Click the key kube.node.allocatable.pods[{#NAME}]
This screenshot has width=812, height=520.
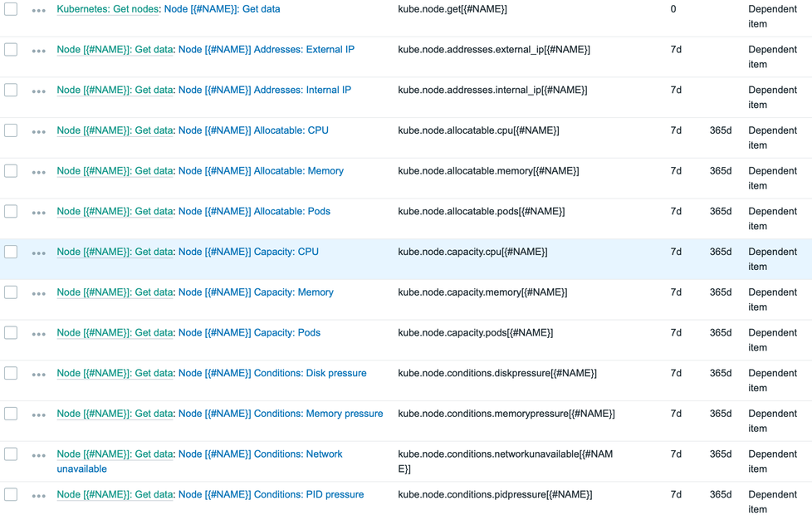(481, 211)
